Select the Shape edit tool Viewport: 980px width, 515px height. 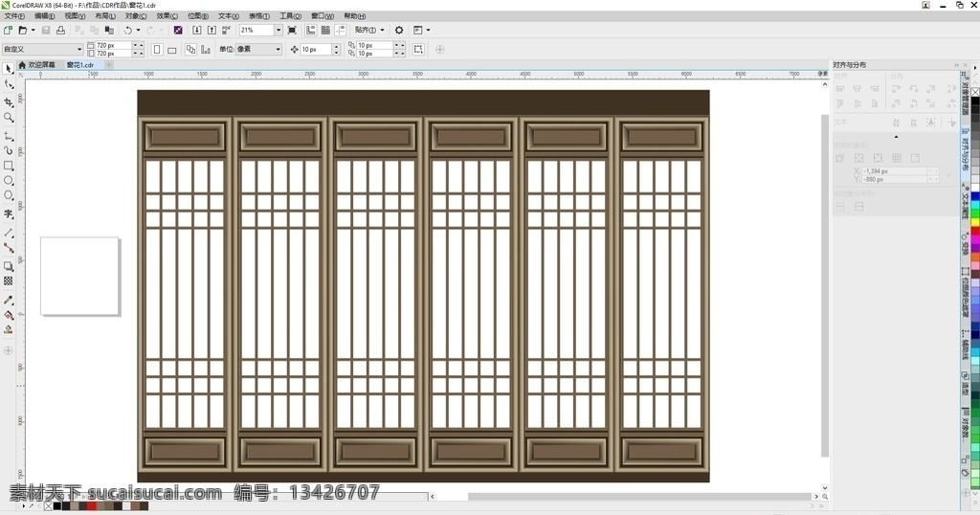(x=8, y=84)
